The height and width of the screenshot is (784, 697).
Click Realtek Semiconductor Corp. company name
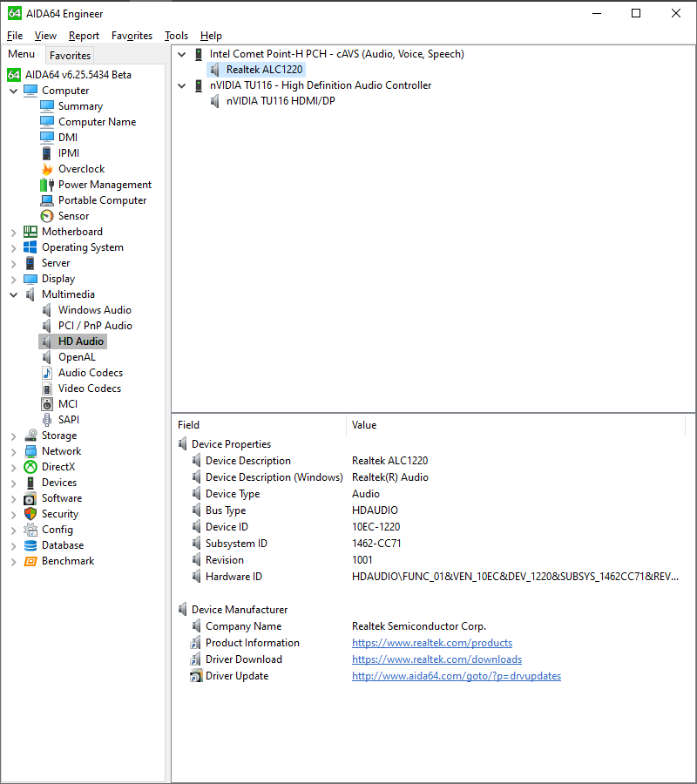(x=419, y=626)
